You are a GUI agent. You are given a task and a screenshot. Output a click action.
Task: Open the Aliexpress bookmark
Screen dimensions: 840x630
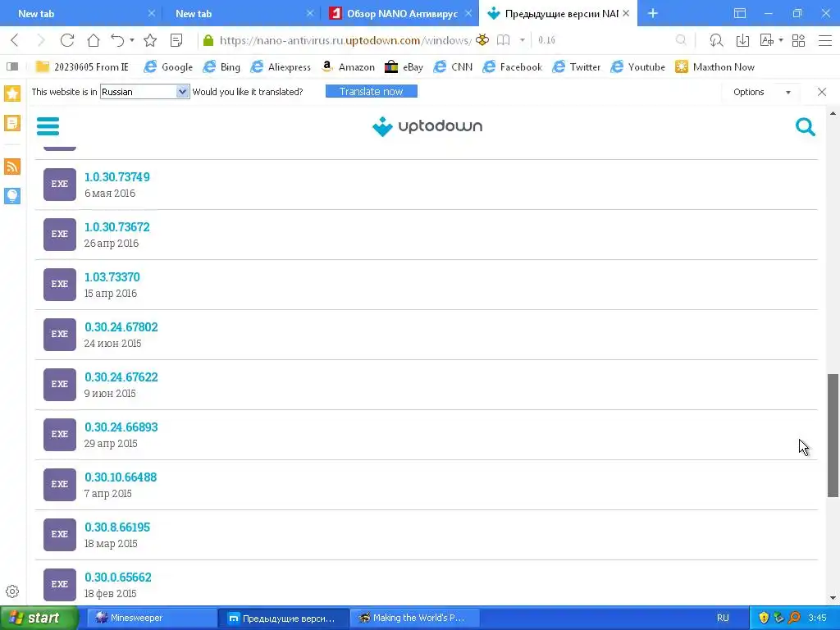[x=281, y=66]
